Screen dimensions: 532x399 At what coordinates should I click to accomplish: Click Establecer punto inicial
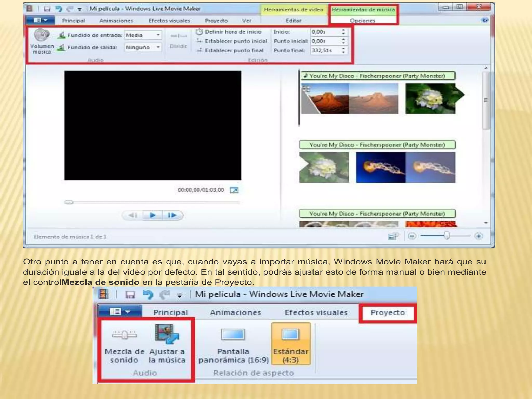tap(232, 41)
